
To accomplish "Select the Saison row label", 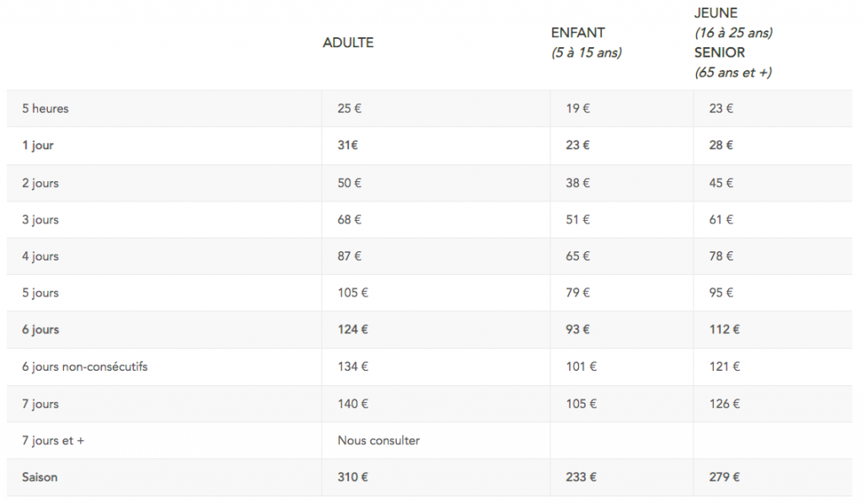I will click(40, 478).
